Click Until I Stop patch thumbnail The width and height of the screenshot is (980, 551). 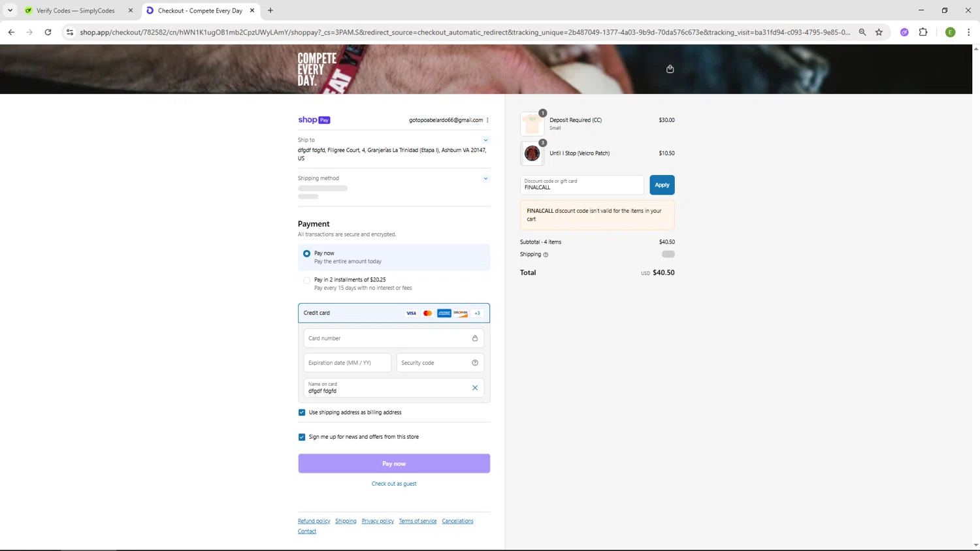tap(532, 153)
